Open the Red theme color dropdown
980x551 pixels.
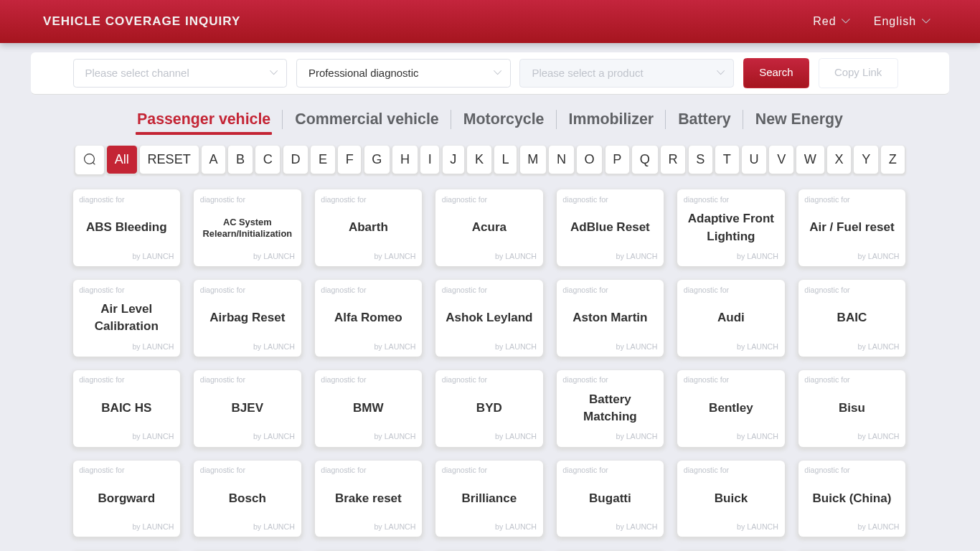coord(831,22)
